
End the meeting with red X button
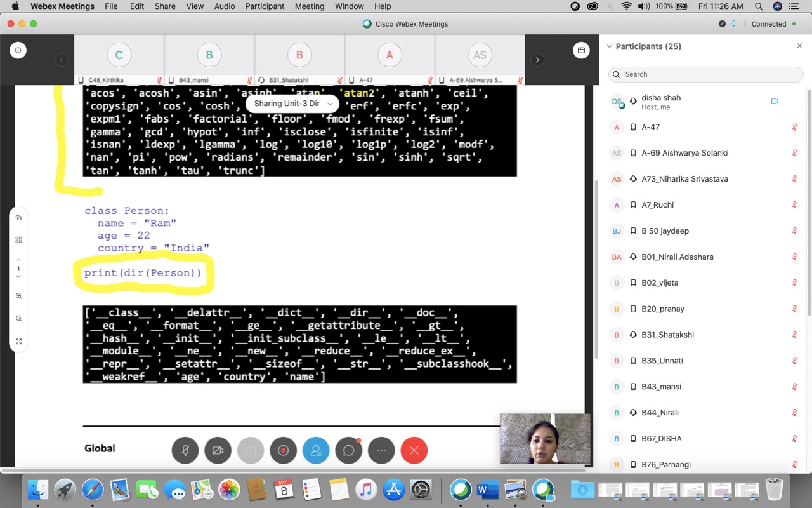(414, 450)
